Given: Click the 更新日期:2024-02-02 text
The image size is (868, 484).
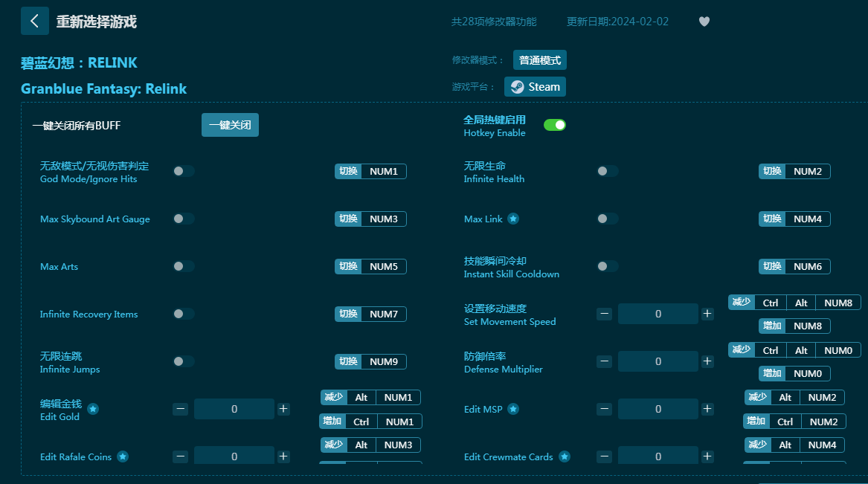Looking at the screenshot, I should click(617, 22).
